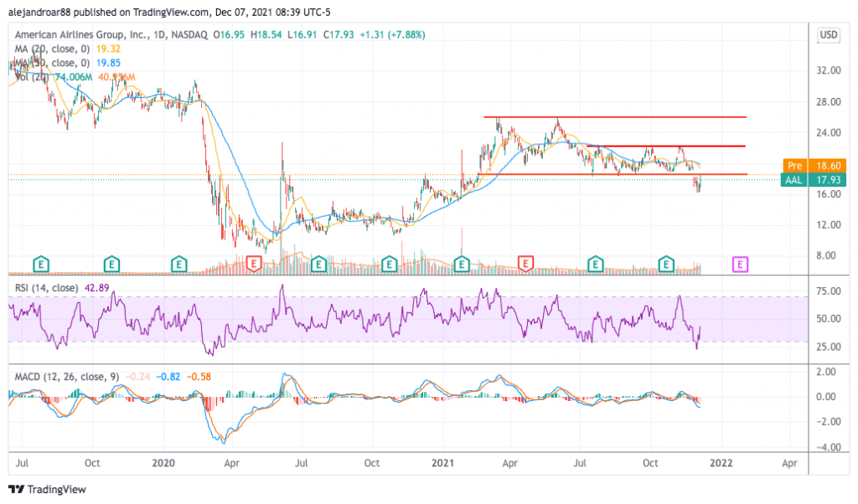Click the '28.00' price axis label
The image size is (858, 504).
pyautogui.click(x=828, y=101)
